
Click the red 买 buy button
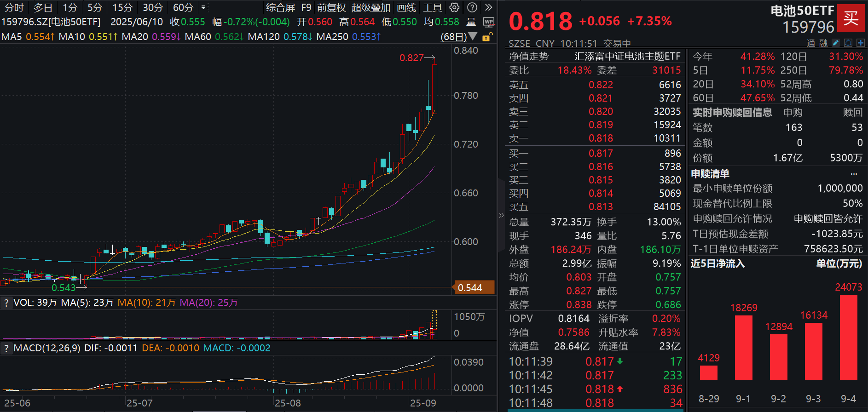click(851, 18)
